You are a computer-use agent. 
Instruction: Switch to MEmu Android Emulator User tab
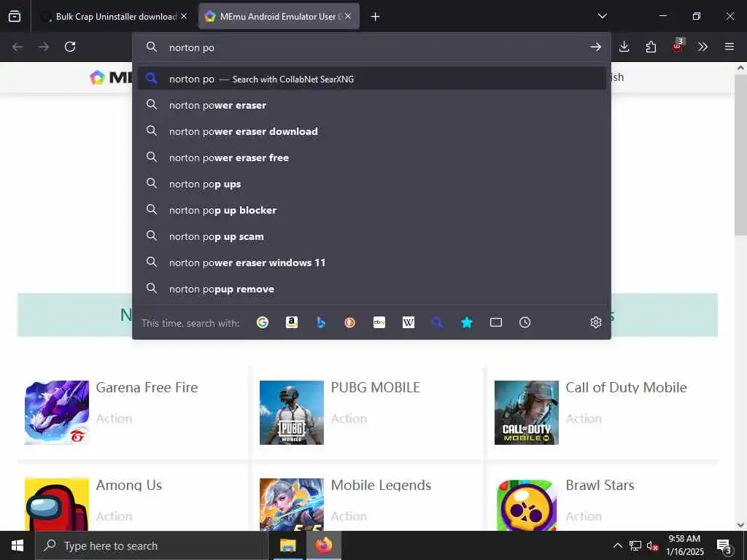279,16
